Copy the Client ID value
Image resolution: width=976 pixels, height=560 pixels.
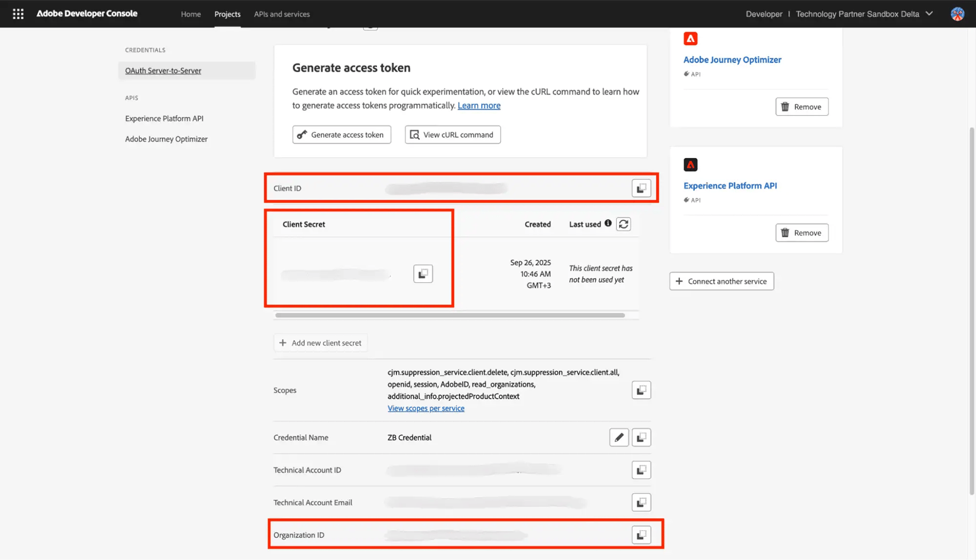641,188
